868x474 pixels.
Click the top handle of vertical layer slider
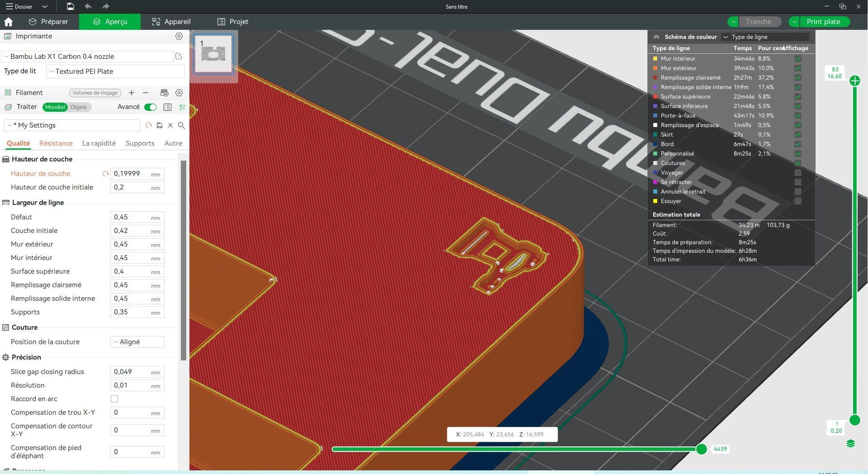coord(854,81)
